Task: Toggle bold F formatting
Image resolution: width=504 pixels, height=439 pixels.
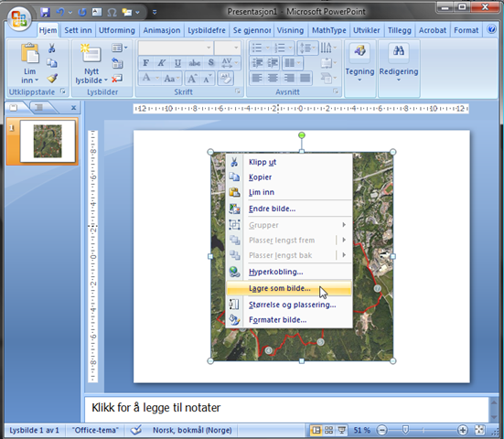Action: coord(146,63)
